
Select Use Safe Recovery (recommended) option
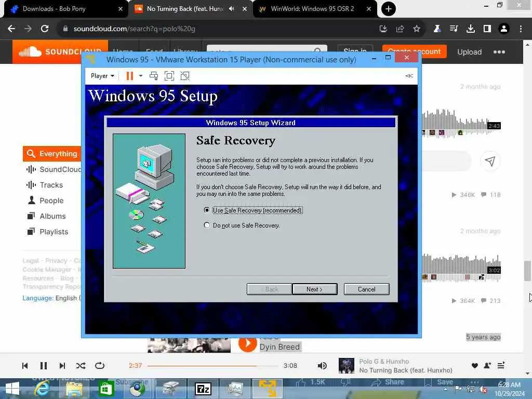(x=254, y=210)
